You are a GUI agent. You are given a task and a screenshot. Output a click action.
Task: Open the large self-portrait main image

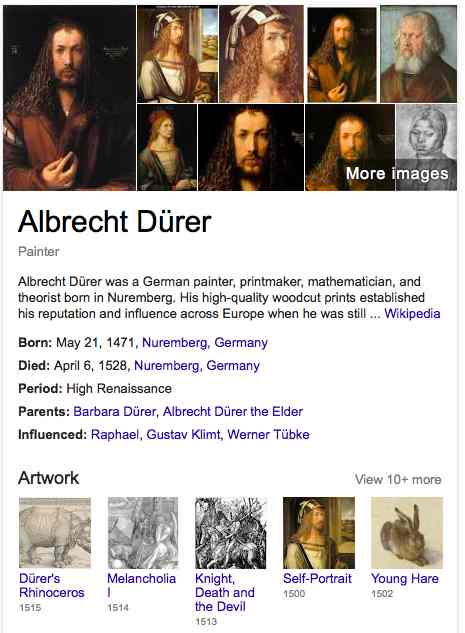(x=69, y=98)
